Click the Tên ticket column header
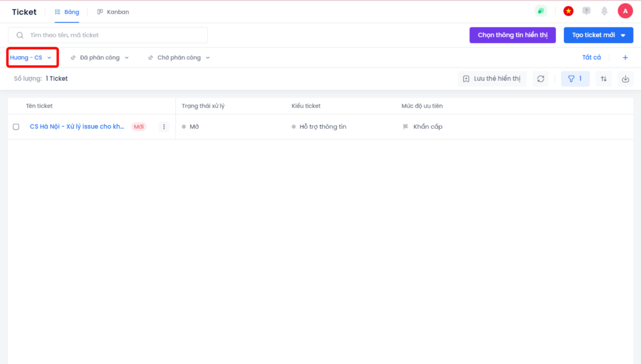 pyautogui.click(x=39, y=106)
